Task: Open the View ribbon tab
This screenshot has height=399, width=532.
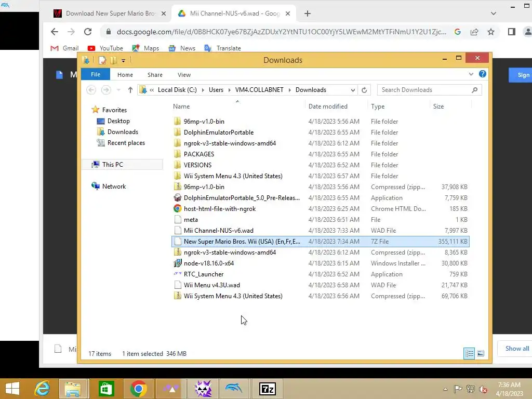Action: point(184,75)
